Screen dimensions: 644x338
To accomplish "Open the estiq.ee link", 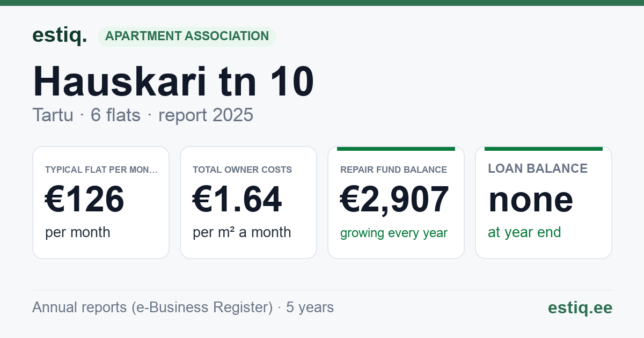I will (x=580, y=307).
